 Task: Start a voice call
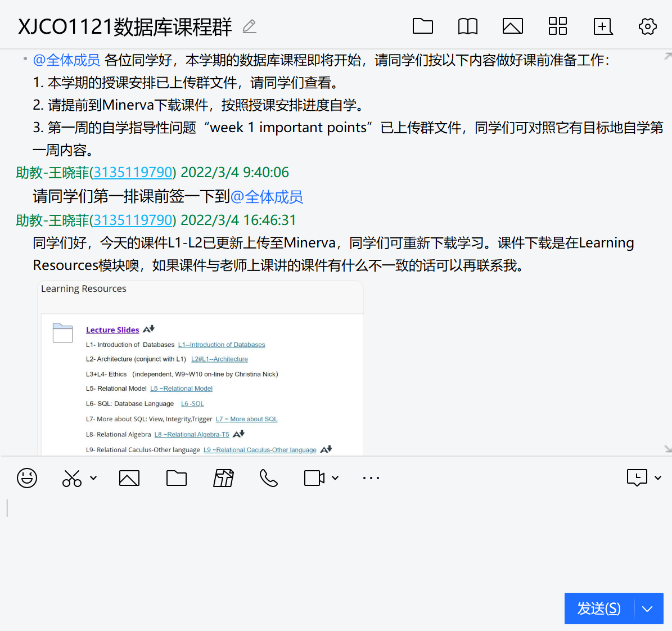click(269, 478)
